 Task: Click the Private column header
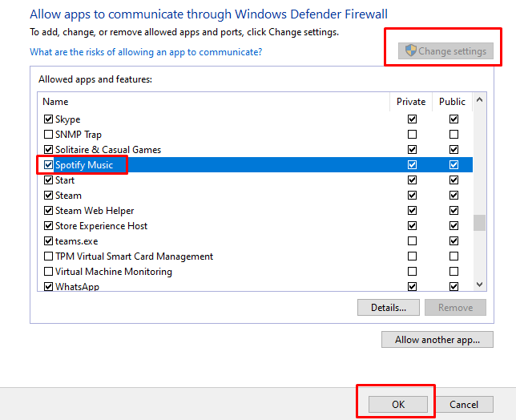pyautogui.click(x=411, y=102)
